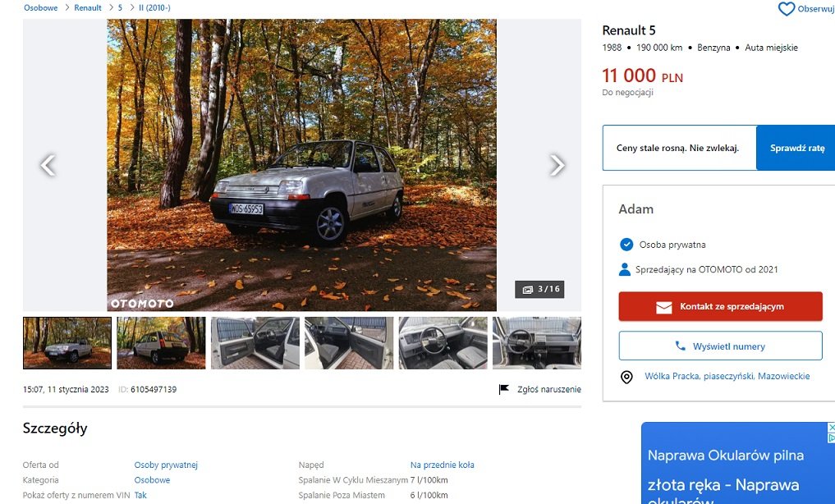The image size is (835, 504).
Task: Click Kontakt ze sprzedającym button
Action: tap(721, 306)
